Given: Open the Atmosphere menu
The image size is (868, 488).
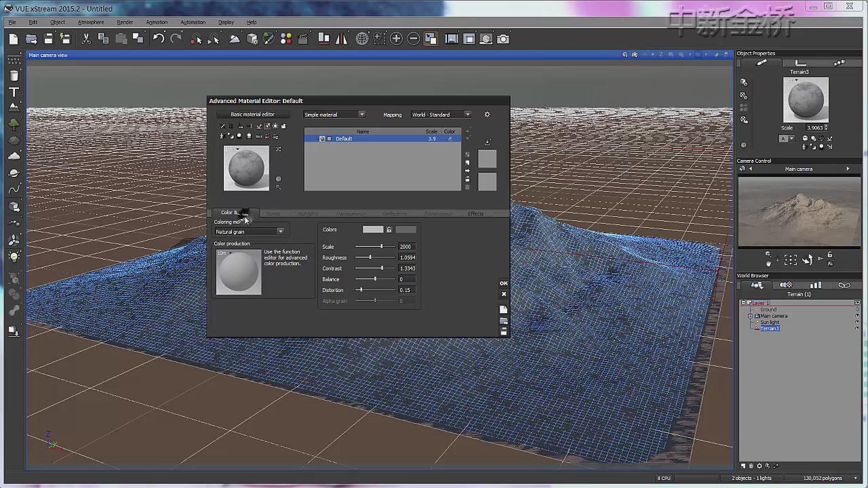Looking at the screenshot, I should pyautogui.click(x=91, y=22).
